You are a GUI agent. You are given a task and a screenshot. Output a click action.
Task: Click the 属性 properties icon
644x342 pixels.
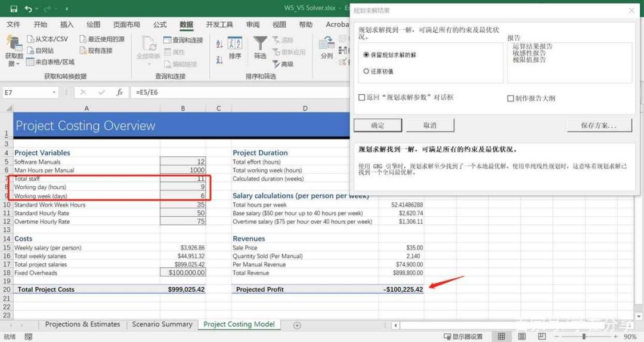(x=167, y=52)
